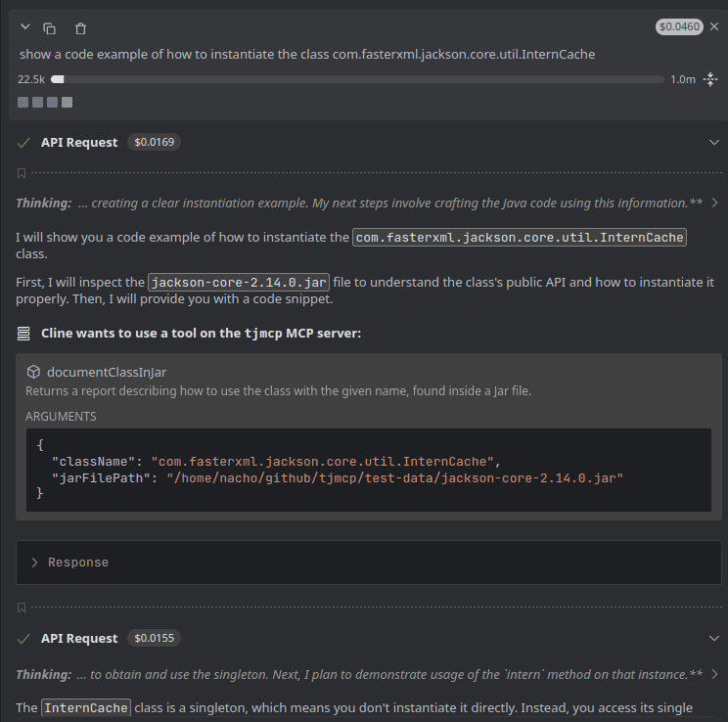
Task: Close the current task with X
Action: (714, 27)
